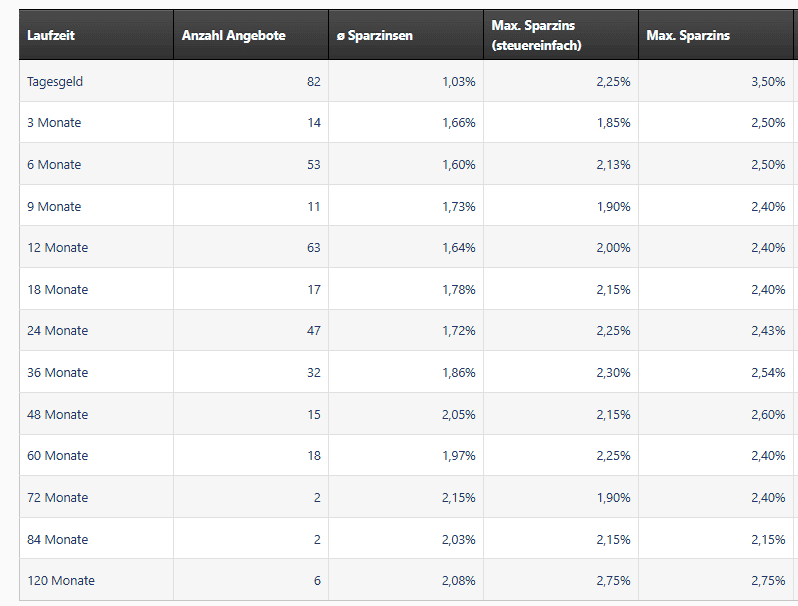Select the 24 Monate row label
Viewport: 798px width, 606px height.
57,330
